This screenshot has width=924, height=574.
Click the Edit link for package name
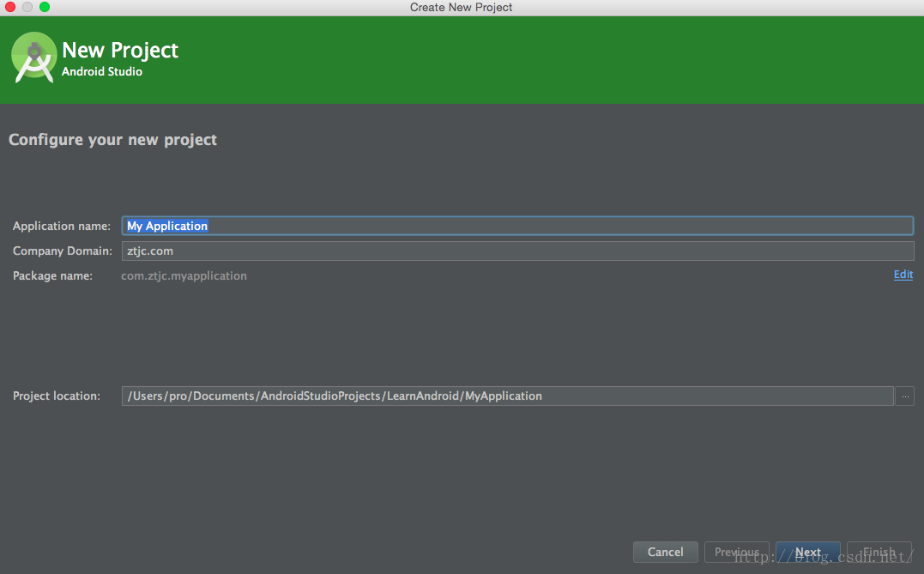coord(903,275)
